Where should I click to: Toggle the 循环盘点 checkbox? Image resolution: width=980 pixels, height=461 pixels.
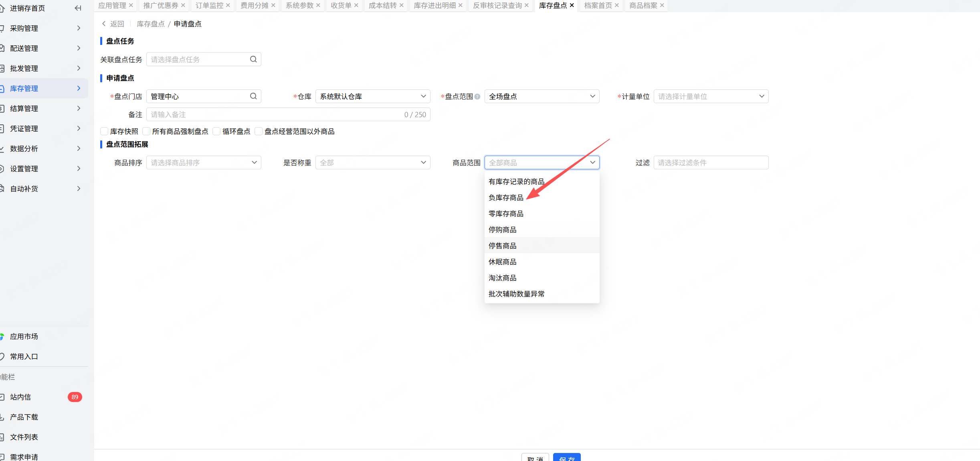click(216, 131)
